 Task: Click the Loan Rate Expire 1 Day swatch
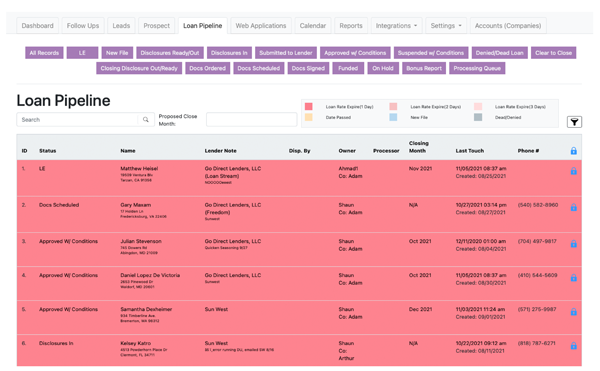click(x=308, y=106)
